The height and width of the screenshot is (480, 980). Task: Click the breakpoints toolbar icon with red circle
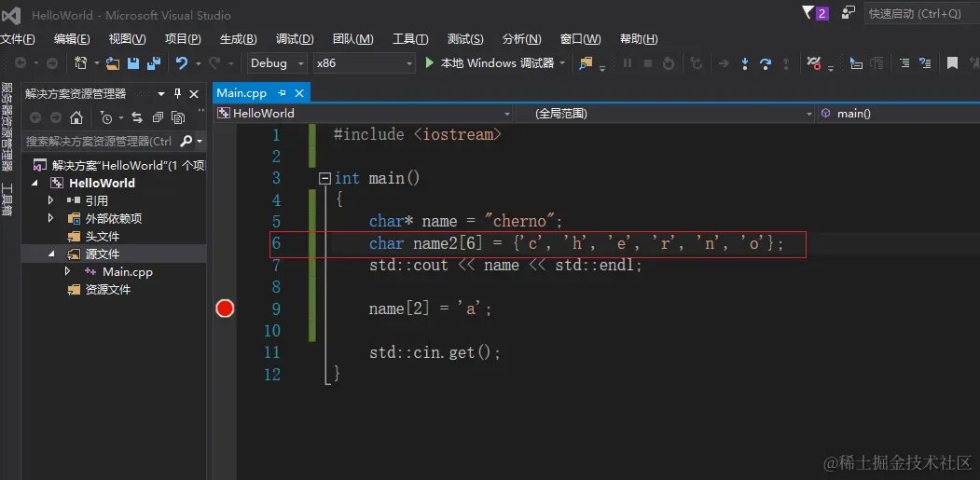[814, 63]
